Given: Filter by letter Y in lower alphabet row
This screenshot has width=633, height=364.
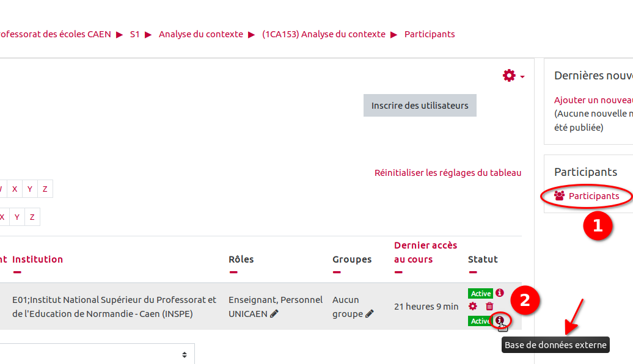Looking at the screenshot, I should coord(17,217).
